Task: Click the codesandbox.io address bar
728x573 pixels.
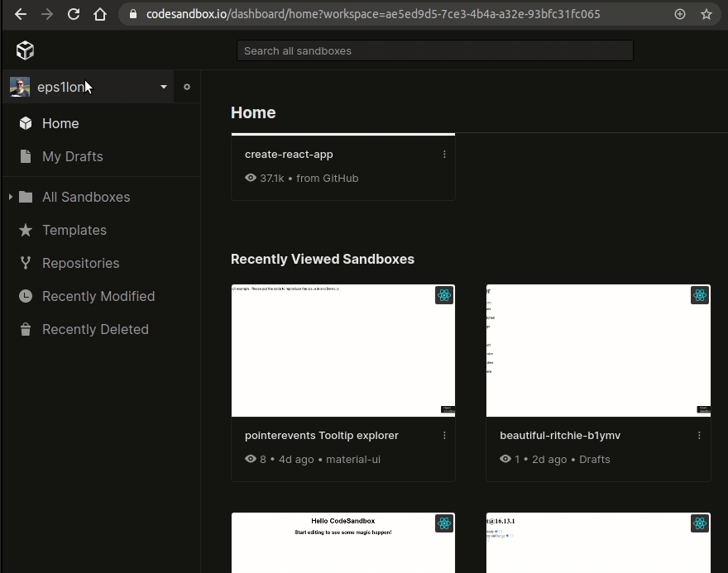Action: pos(373,14)
